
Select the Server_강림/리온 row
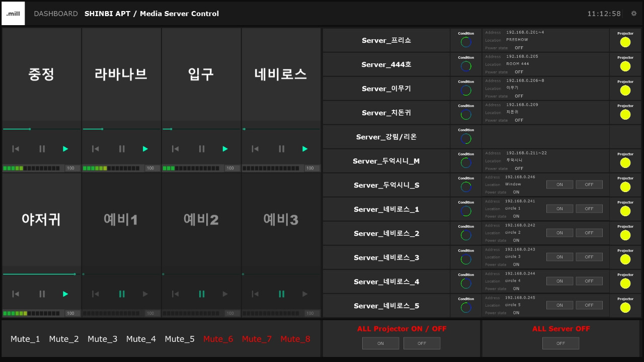pyautogui.click(x=385, y=136)
